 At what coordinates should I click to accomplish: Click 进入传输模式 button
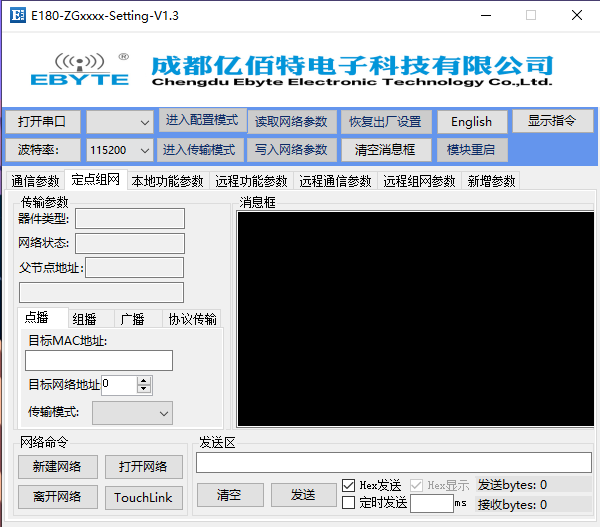pyautogui.click(x=199, y=150)
